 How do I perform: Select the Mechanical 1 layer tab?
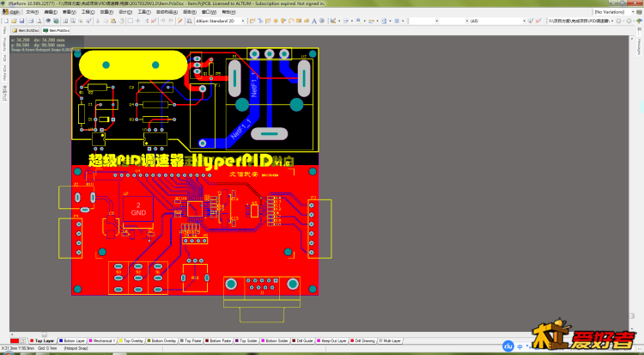[x=102, y=340]
